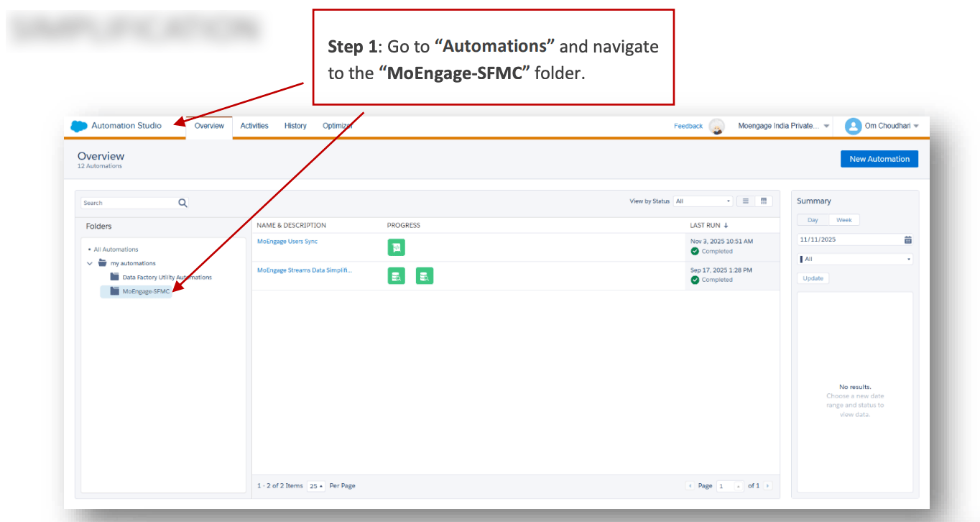The image size is (980, 522).
Task: Select the Day summary toggle
Action: 813,220
